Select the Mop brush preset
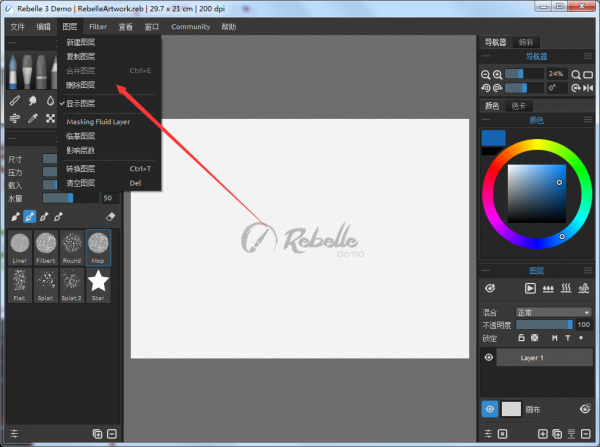Image resolution: width=600 pixels, height=447 pixels. click(98, 246)
